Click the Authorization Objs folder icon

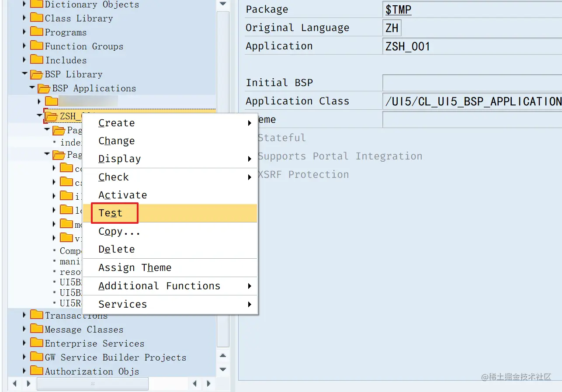[x=36, y=371]
